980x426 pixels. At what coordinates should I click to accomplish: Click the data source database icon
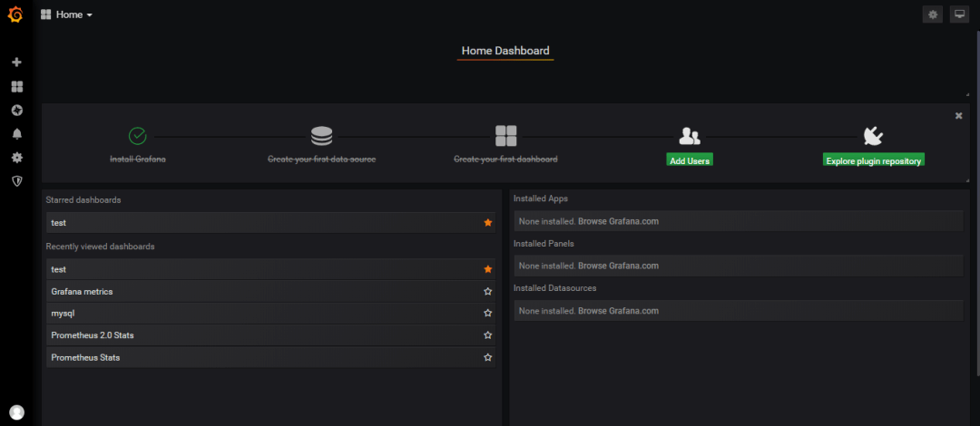322,136
